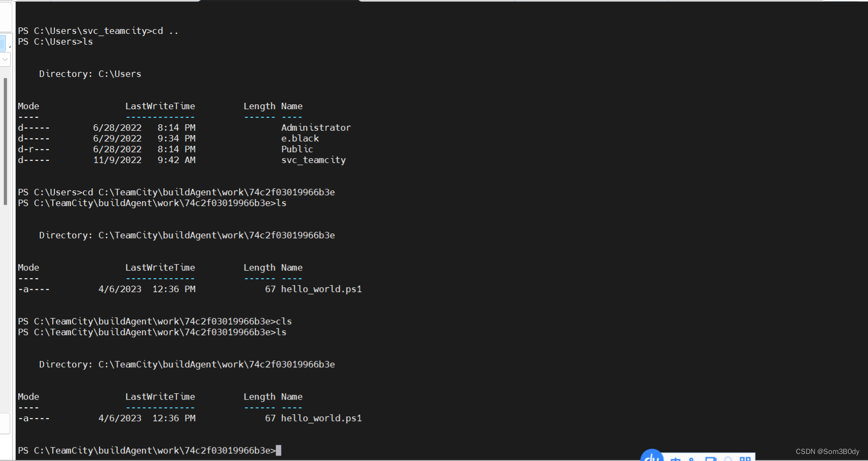Click the 9:42 AM time value
The height and width of the screenshot is (461, 868).
(176, 160)
